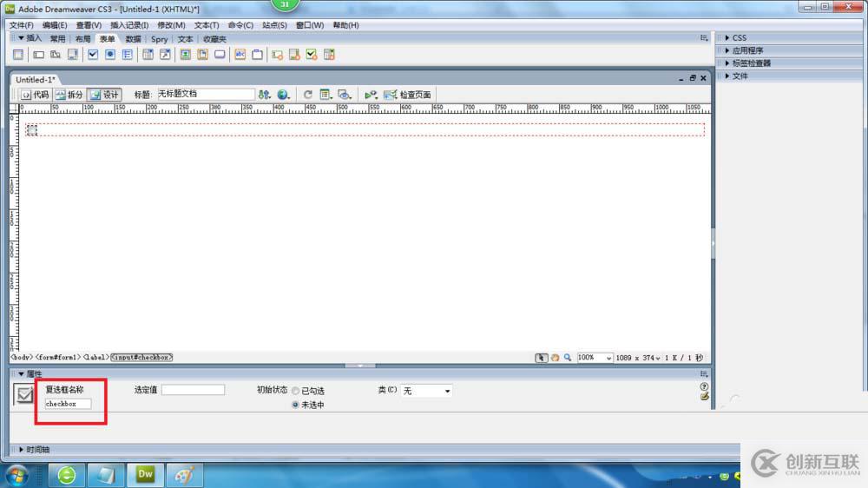This screenshot has width=868, height=488.
Task: Open the window size 1089 x 374 menu
Action: (x=638, y=358)
